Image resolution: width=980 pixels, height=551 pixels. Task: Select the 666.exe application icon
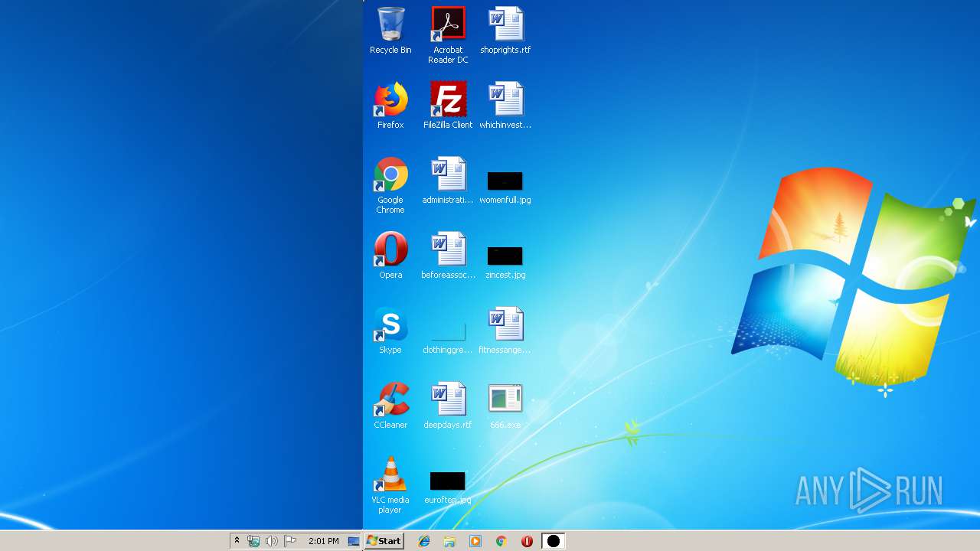pos(505,406)
